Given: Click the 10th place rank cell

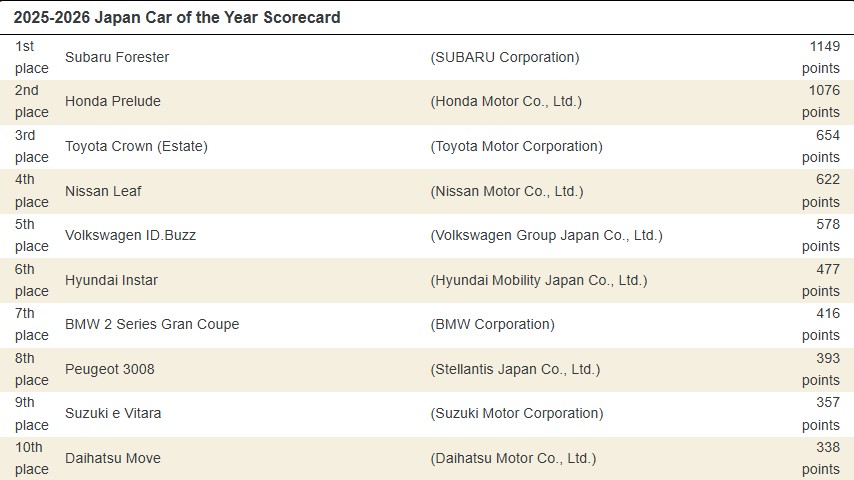Looking at the screenshot, I should pos(32,458).
